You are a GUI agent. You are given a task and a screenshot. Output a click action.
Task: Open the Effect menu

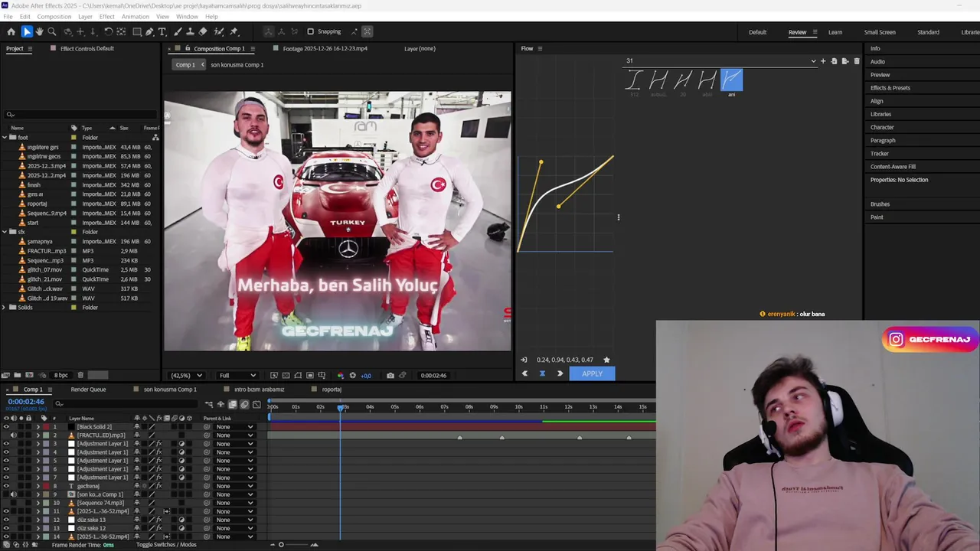point(106,16)
